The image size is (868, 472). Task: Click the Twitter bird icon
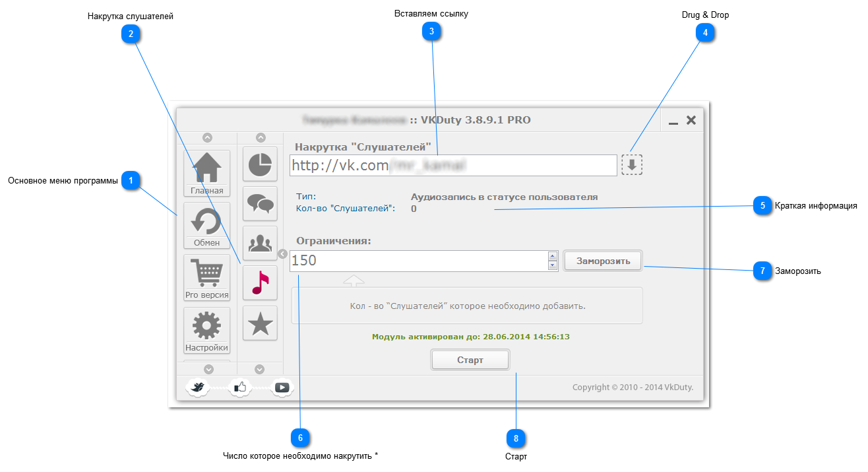tap(197, 388)
